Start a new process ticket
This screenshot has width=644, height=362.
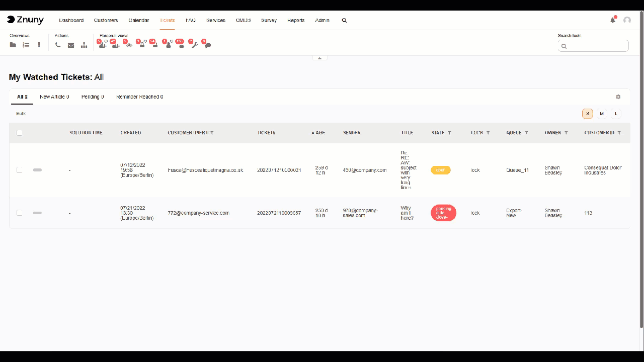[x=84, y=45]
